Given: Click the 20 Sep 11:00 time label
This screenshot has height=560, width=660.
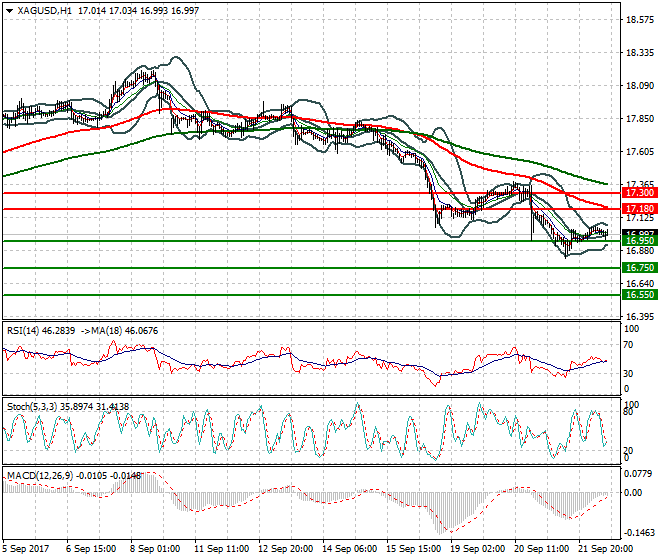Looking at the screenshot, I should (x=541, y=549).
